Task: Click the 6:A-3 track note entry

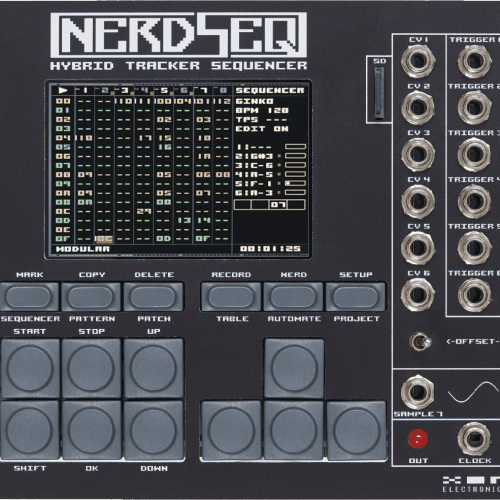Action: pyautogui.click(x=255, y=193)
